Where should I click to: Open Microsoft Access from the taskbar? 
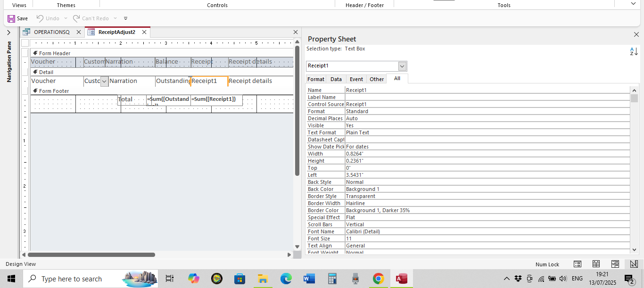pyautogui.click(x=401, y=279)
